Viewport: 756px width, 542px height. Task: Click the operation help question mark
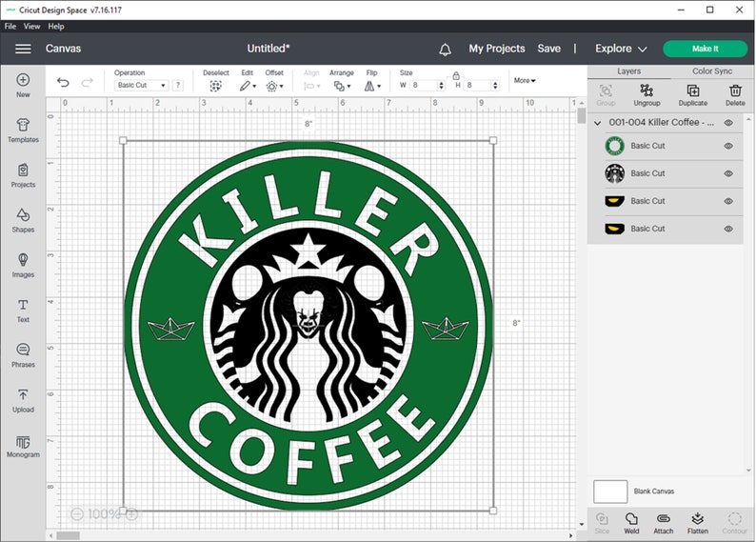(178, 85)
